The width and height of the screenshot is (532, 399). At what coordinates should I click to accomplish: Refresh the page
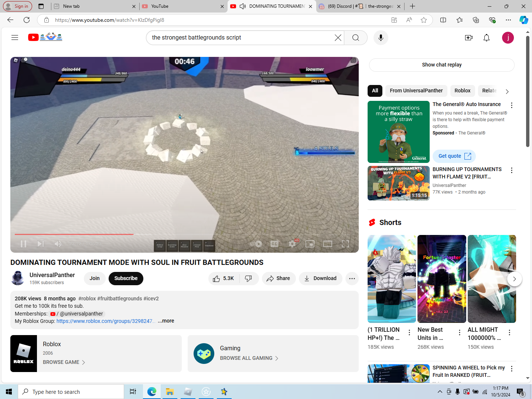pos(27,20)
